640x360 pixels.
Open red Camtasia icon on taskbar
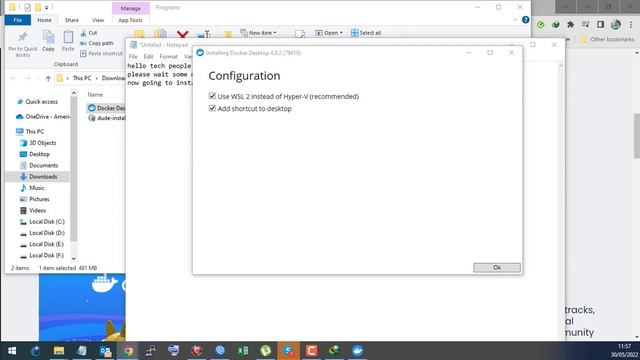tap(312, 351)
